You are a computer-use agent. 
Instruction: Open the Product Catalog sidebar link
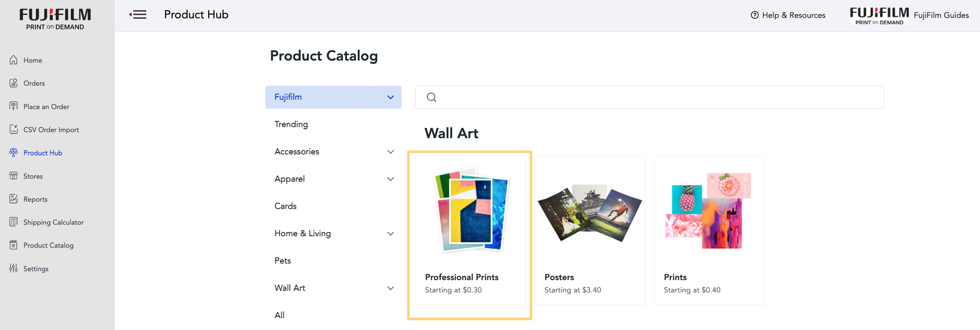tap(48, 245)
